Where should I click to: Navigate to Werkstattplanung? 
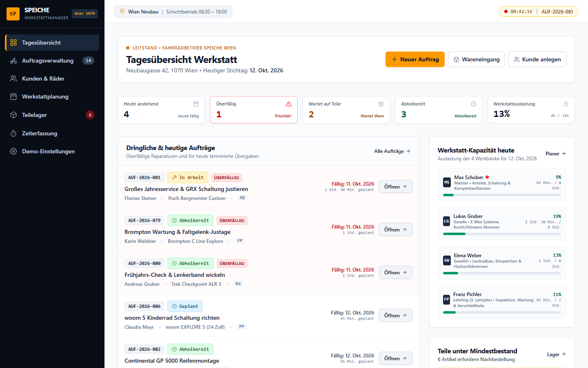(x=52, y=96)
